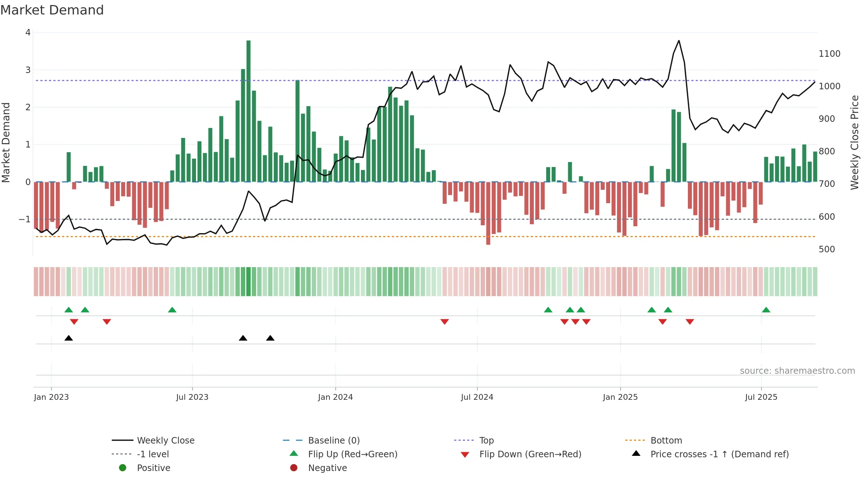The width and height of the screenshot is (868, 488).
Task: Click the Top legend dotted line
Action: [464, 440]
